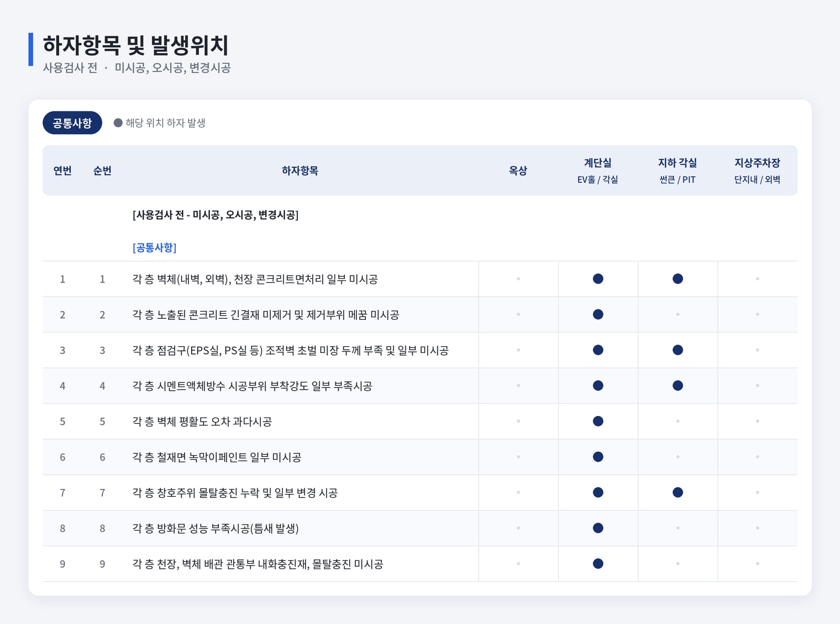Click 계단실 dot for 점검구 조적벽 초벌 미장 row
Image resolution: width=840 pixels, height=624 pixels.
[598, 350]
